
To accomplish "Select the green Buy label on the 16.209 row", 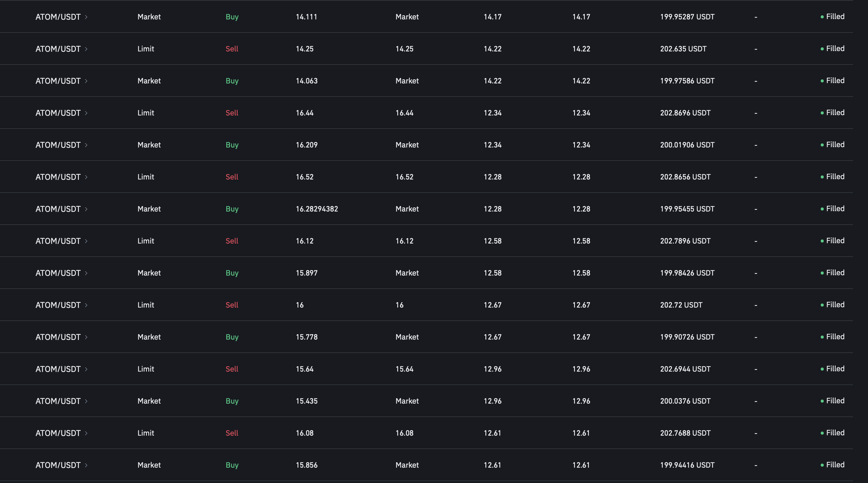I will tap(232, 144).
